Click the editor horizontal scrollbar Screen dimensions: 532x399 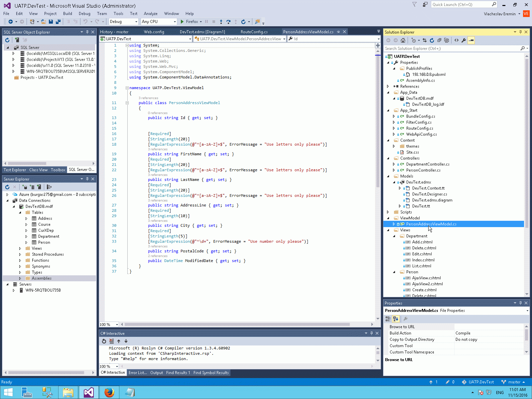[x=237, y=324]
